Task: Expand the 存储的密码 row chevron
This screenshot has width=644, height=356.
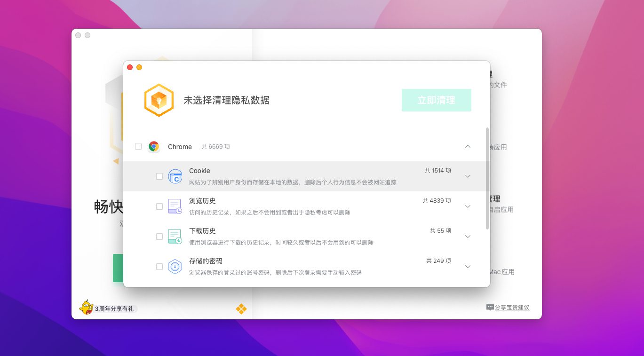Action: pyautogui.click(x=468, y=267)
